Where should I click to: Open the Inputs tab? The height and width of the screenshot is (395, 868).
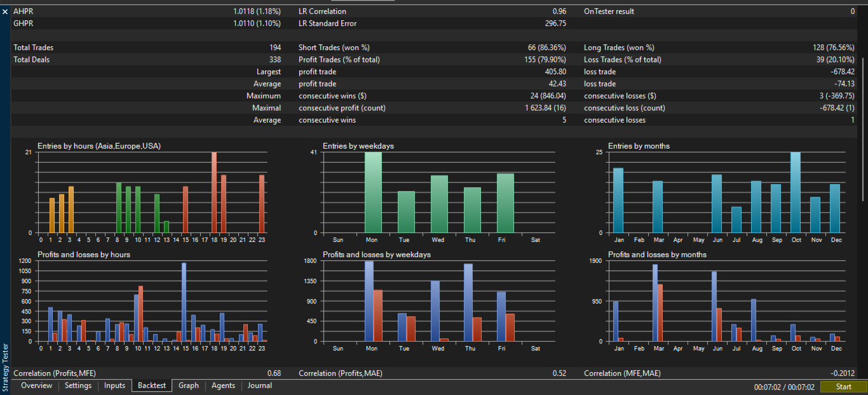(114, 385)
